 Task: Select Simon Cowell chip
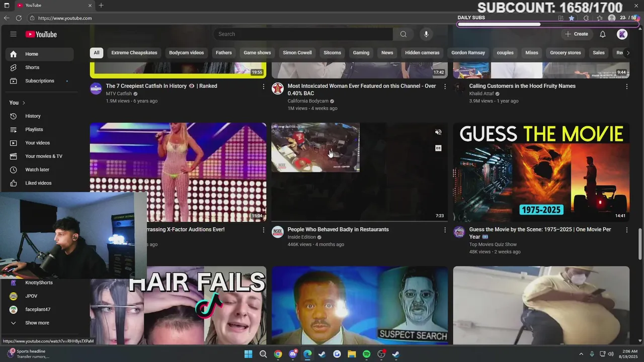[x=297, y=53]
